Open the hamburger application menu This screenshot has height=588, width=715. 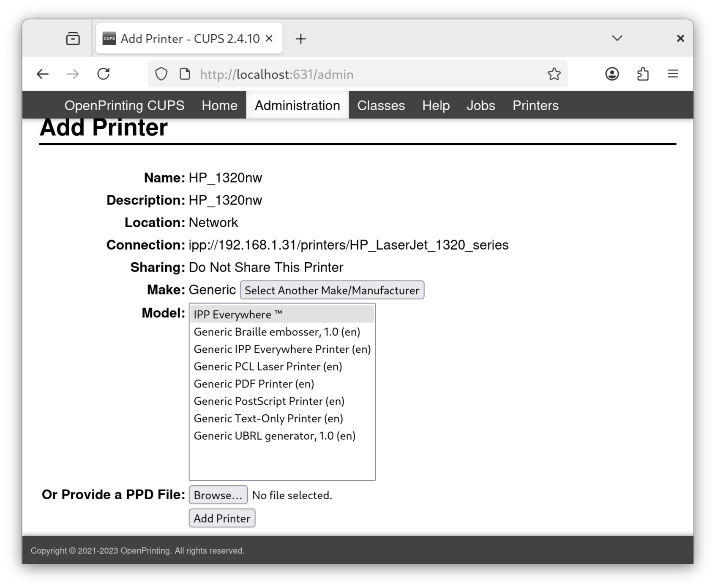coord(673,74)
